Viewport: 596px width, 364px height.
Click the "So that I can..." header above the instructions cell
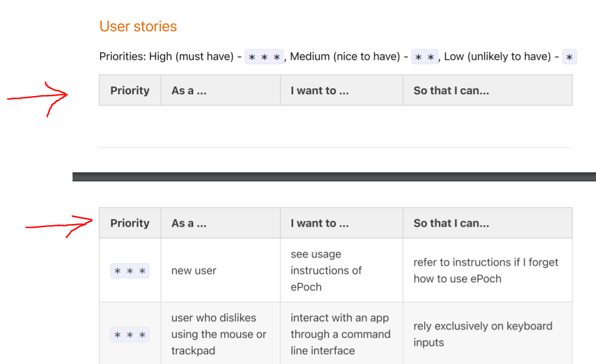[x=451, y=223]
